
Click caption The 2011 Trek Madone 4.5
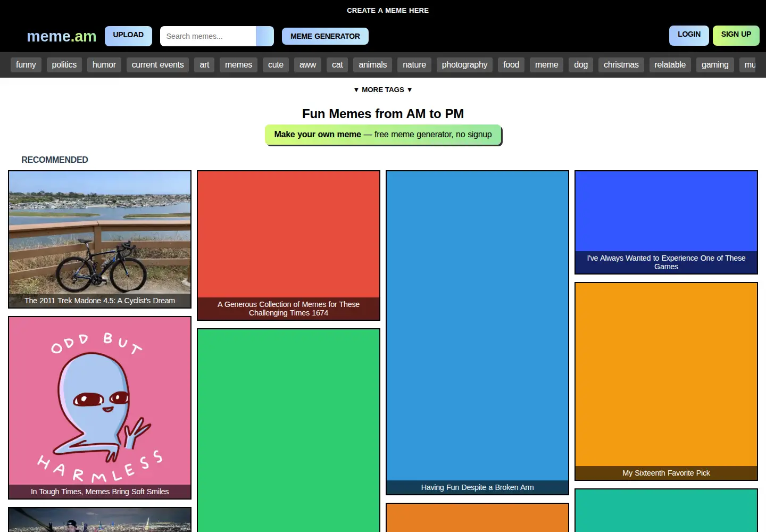[x=99, y=301]
